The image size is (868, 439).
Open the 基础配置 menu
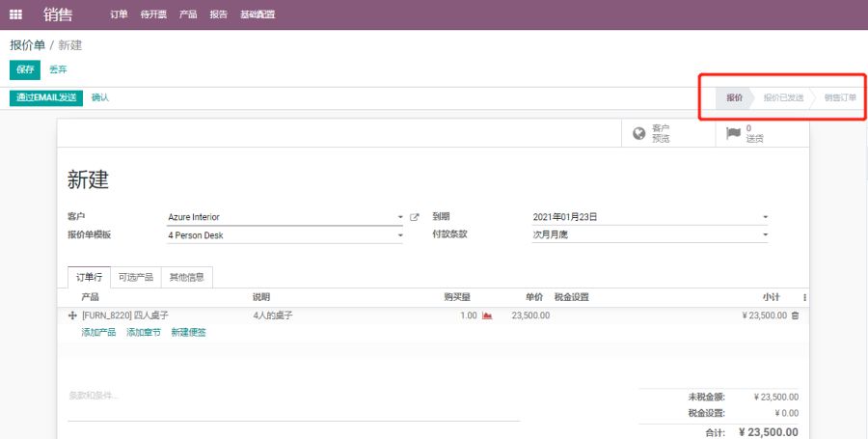point(258,14)
